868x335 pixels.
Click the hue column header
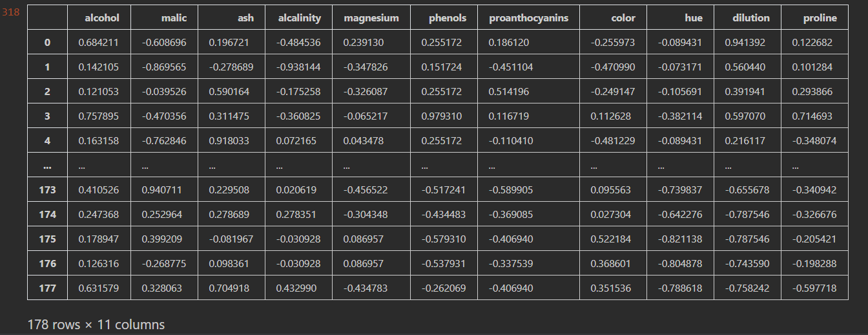(x=694, y=18)
